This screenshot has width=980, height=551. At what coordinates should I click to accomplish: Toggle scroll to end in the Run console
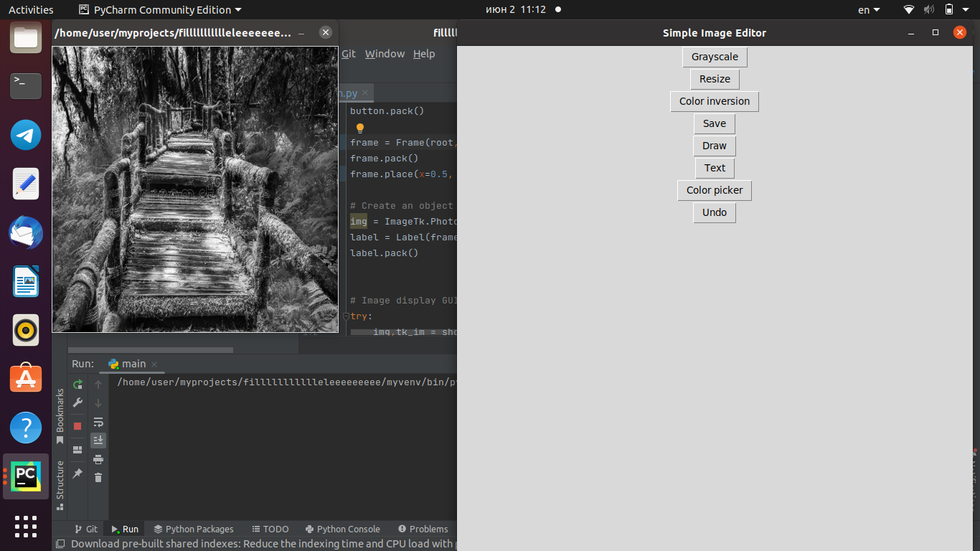click(x=98, y=440)
